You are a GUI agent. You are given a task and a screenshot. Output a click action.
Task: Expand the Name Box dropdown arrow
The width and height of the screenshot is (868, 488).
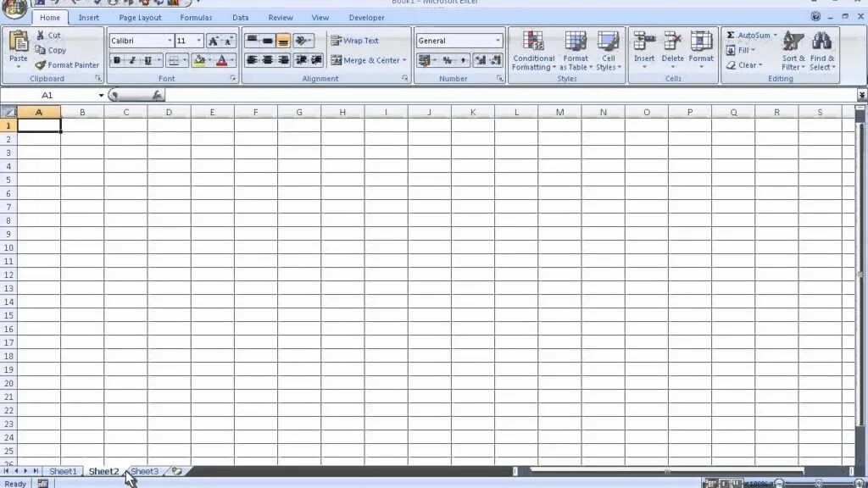(101, 95)
